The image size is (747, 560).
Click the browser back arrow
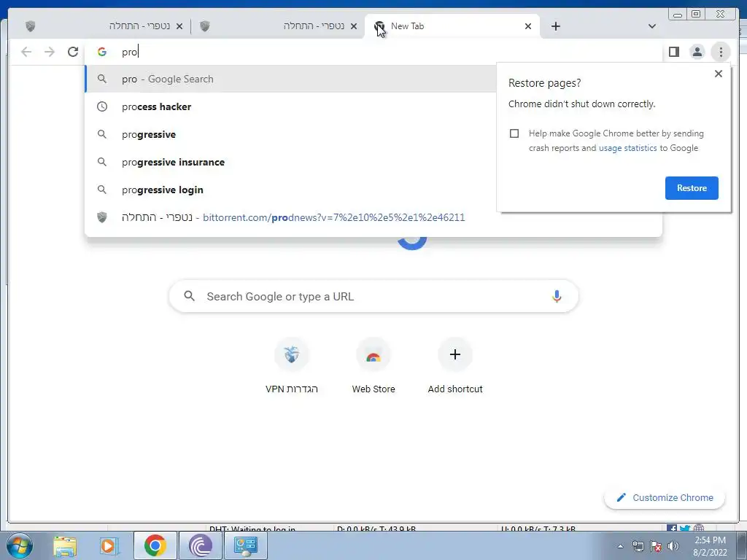[x=26, y=52]
